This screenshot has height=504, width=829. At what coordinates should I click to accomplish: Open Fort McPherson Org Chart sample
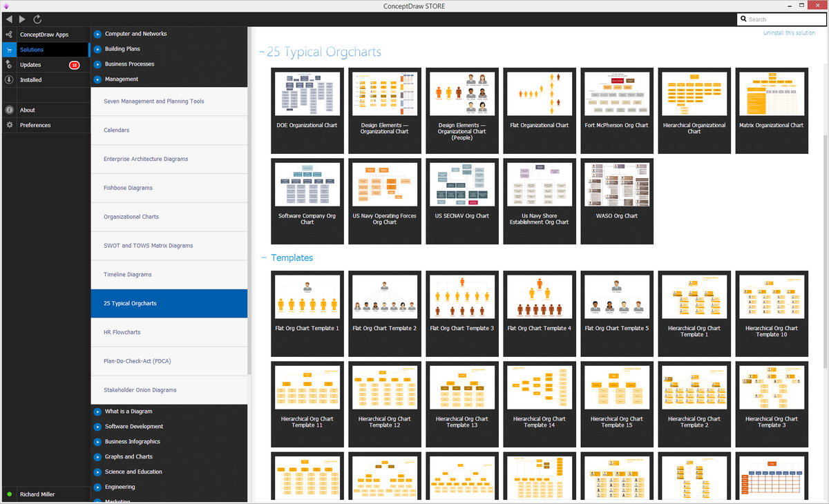tap(617, 110)
